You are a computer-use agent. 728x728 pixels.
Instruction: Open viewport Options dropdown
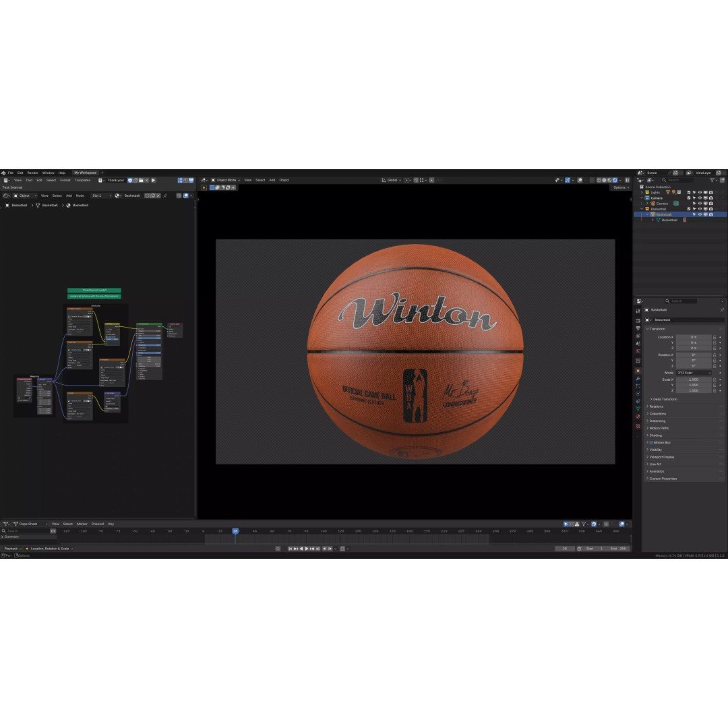point(621,187)
